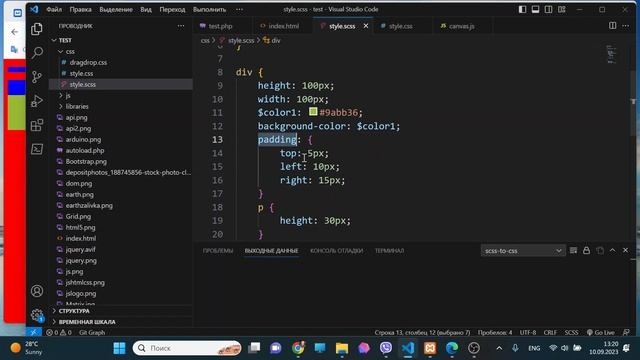The height and width of the screenshot is (360, 640).
Task: Change UTF-8 encoding in status bar
Action: coord(528,333)
